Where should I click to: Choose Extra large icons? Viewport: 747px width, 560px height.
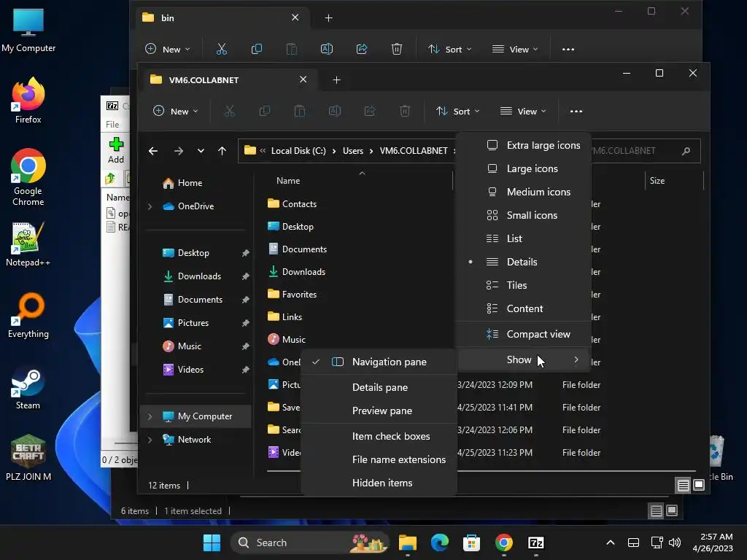(x=524, y=145)
